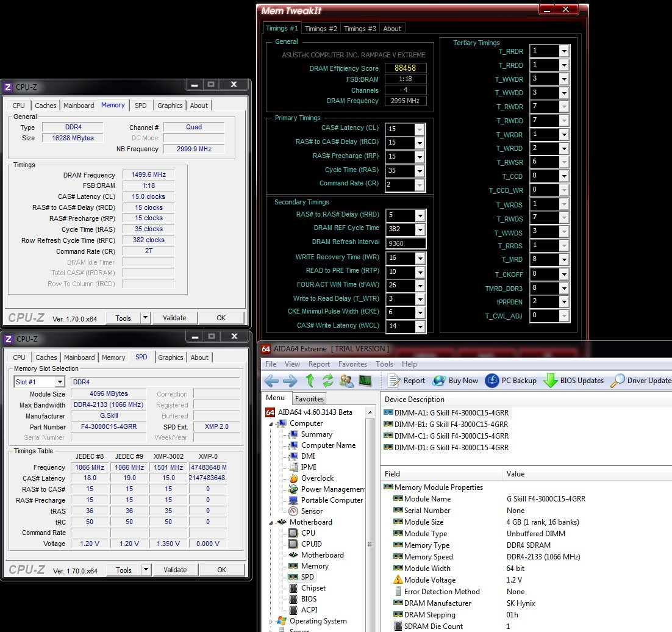Image resolution: width=672 pixels, height=632 pixels.
Task: Click the Buy Now globe icon
Action: (x=439, y=381)
